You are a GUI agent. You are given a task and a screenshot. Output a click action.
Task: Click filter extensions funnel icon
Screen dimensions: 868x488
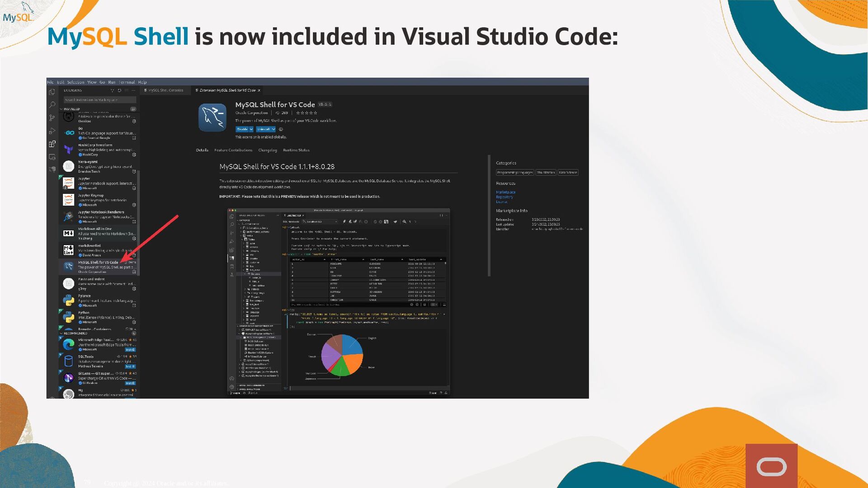[113, 90]
